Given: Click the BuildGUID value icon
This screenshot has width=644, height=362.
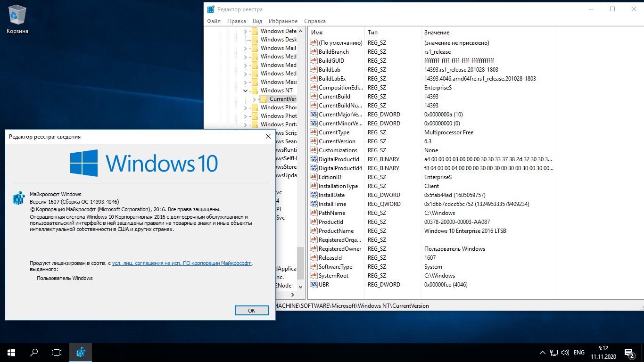Looking at the screenshot, I should pyautogui.click(x=314, y=61).
